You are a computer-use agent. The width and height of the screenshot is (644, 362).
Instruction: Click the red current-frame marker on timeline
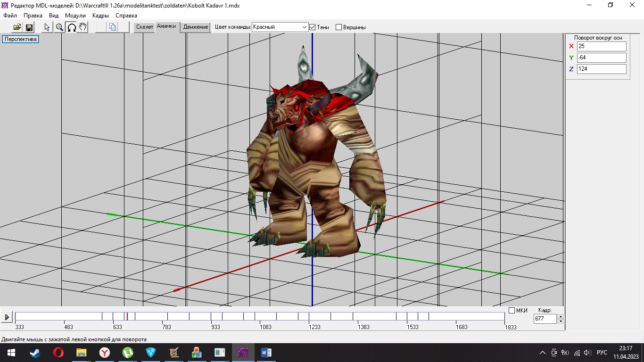tap(127, 316)
